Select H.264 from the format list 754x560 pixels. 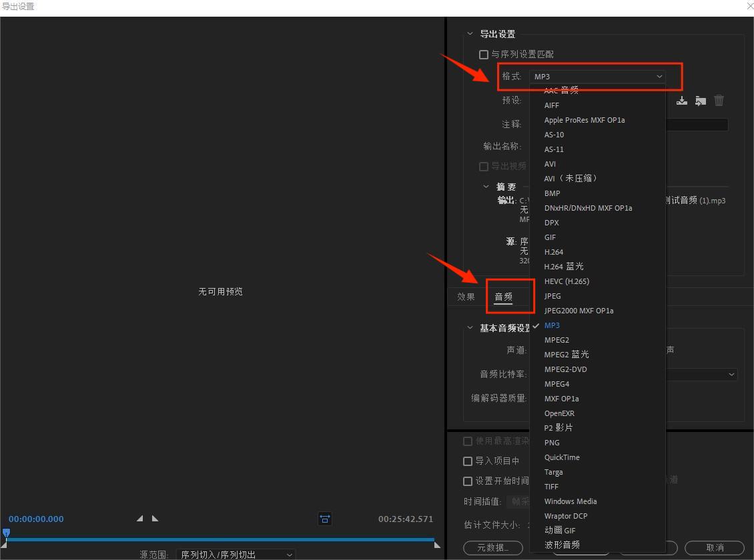click(x=554, y=251)
